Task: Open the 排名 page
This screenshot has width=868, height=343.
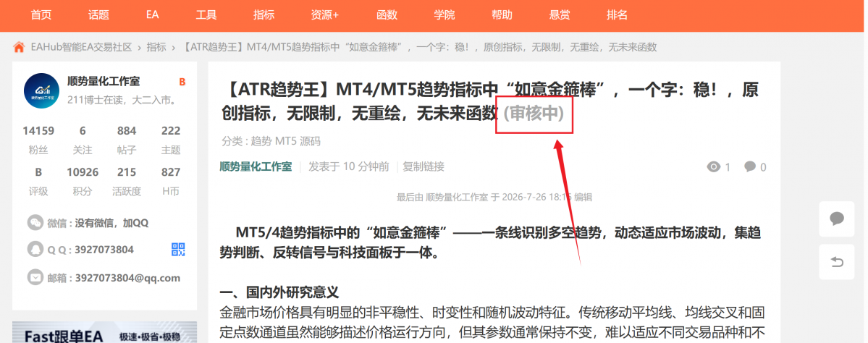Action: (x=618, y=15)
